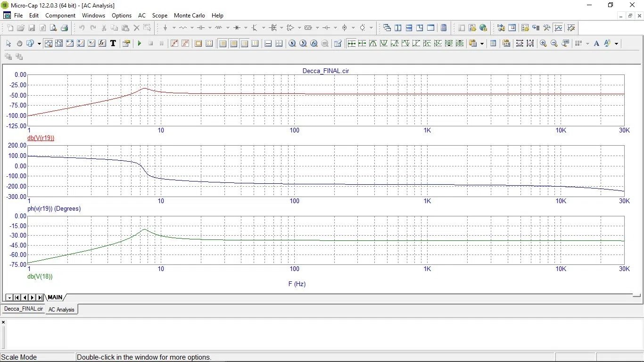Activate the hand Pan tool

[19, 43]
